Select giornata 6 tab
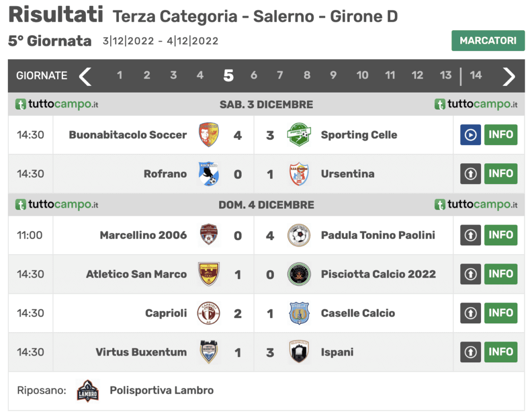 [x=254, y=75]
